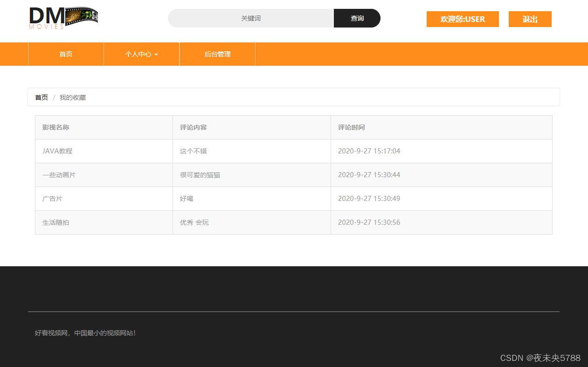Select the 2020-9-27 15:17:04 timestamp cell
The width and height of the screenshot is (588, 367).
coord(442,151)
